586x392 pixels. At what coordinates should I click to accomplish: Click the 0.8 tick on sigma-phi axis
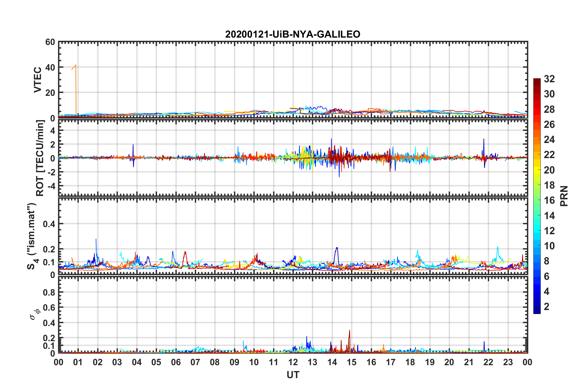pos(49,292)
